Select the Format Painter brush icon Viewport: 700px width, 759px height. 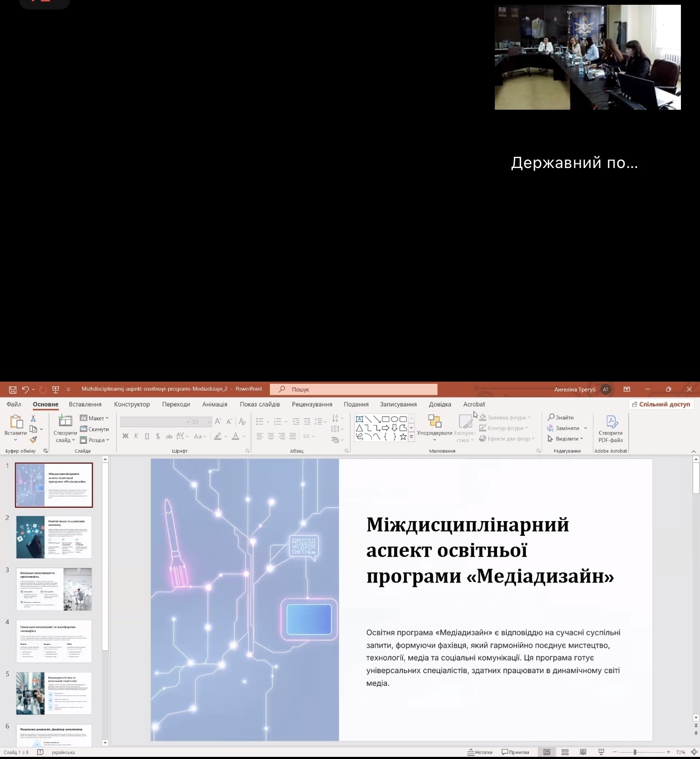[33, 439]
